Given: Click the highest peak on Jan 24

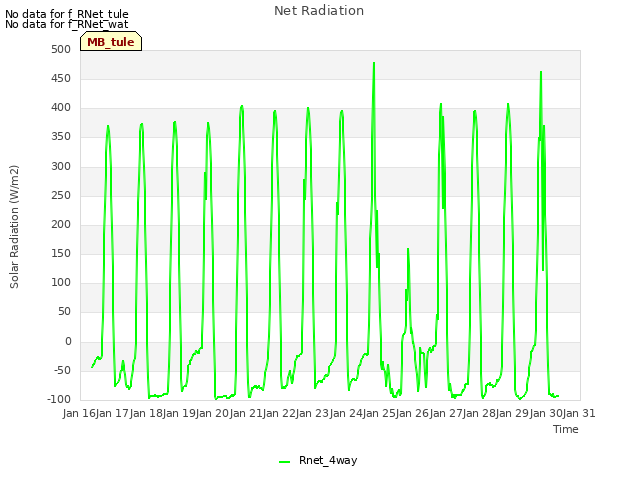Looking at the screenshot, I should click(x=374, y=63).
